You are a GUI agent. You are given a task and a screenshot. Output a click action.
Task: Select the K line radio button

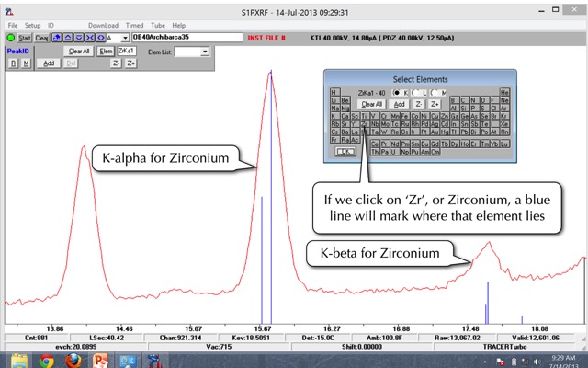pyautogui.click(x=397, y=92)
